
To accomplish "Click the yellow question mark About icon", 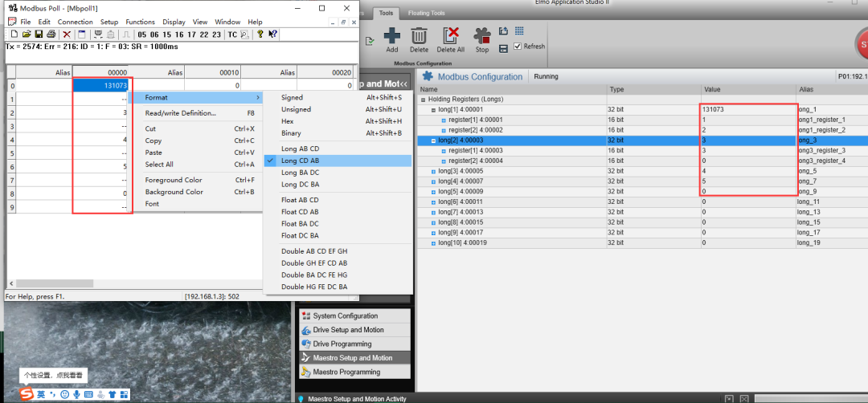I will pos(260,35).
